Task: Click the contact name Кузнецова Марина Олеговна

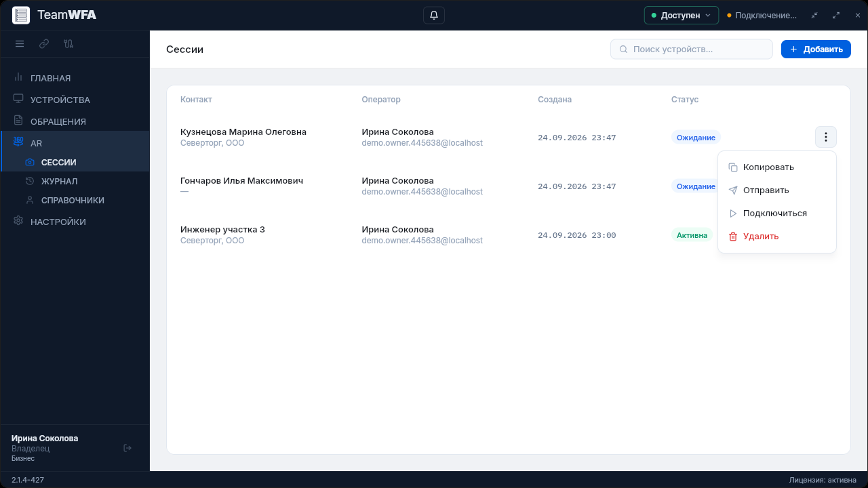Action: pyautogui.click(x=243, y=132)
